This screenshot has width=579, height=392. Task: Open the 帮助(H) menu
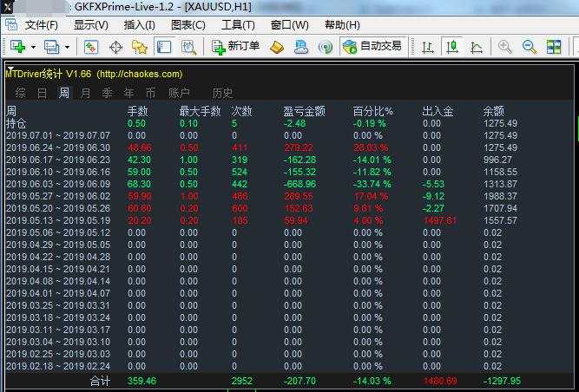[x=342, y=25]
